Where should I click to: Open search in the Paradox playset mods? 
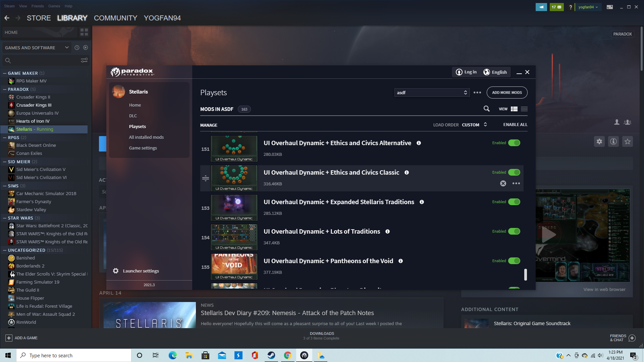tap(486, 109)
